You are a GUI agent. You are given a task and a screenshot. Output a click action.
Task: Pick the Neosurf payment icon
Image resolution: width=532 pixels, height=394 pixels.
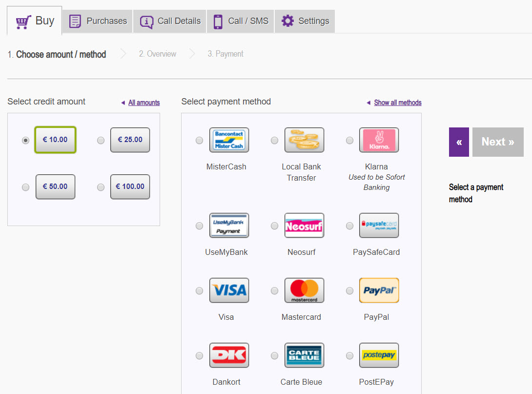pyautogui.click(x=304, y=226)
